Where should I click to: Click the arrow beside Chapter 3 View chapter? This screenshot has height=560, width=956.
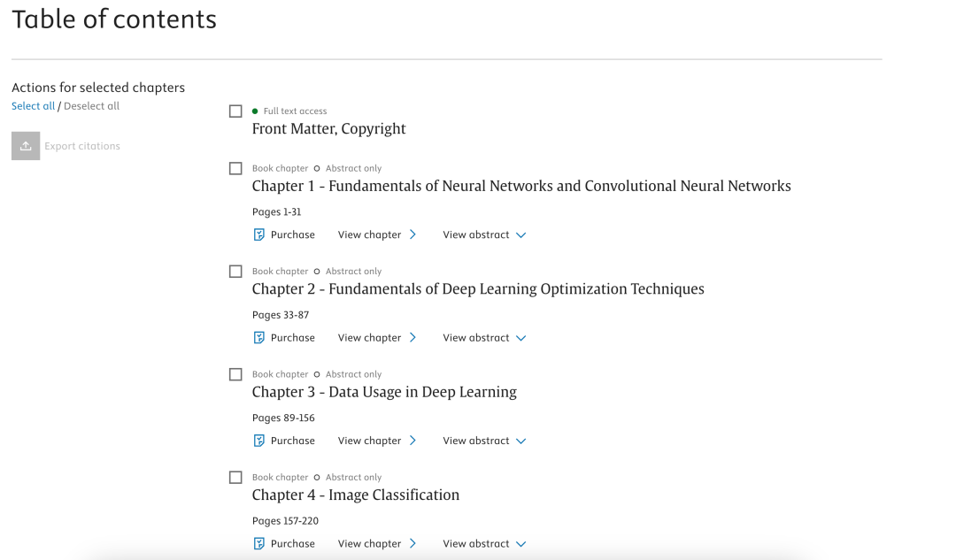(x=412, y=441)
